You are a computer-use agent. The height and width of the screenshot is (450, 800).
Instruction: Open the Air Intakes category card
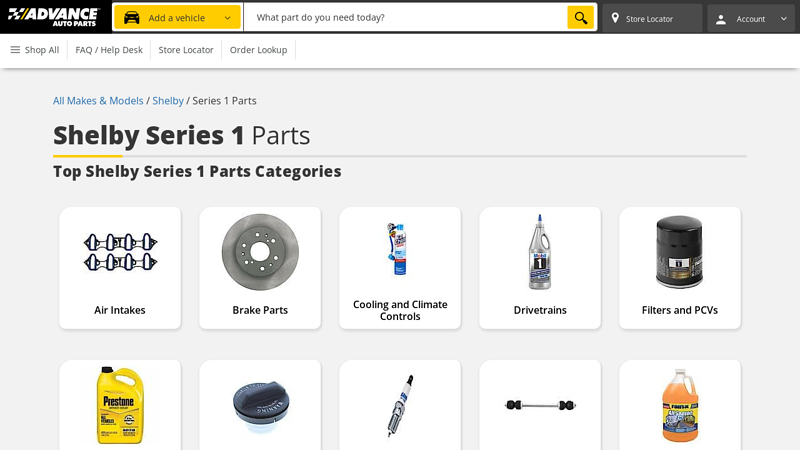pos(120,268)
